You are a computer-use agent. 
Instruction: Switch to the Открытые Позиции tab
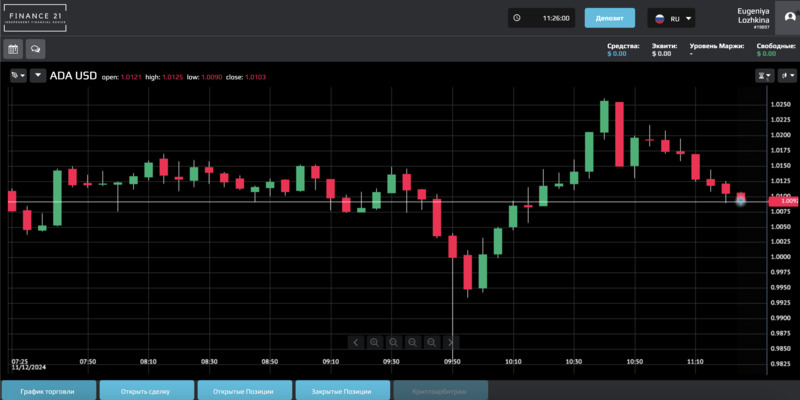click(243, 391)
